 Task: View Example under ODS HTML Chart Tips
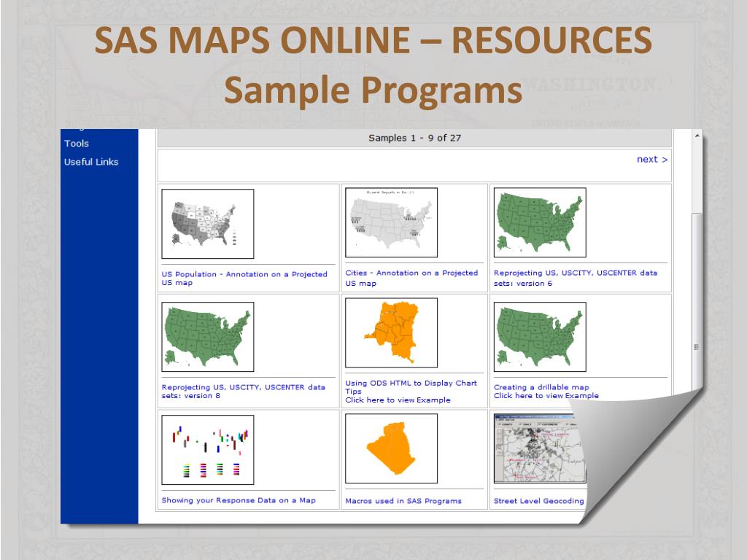[x=398, y=400]
